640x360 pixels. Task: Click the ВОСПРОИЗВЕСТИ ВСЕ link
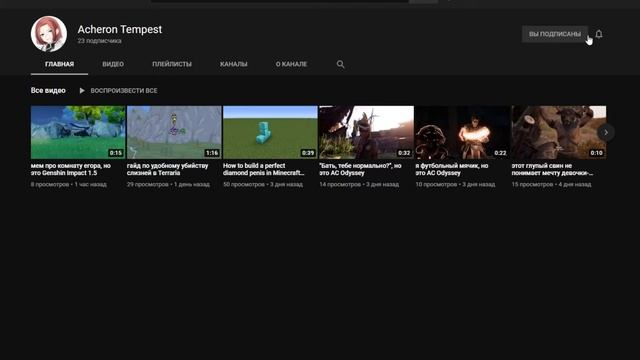(x=124, y=91)
